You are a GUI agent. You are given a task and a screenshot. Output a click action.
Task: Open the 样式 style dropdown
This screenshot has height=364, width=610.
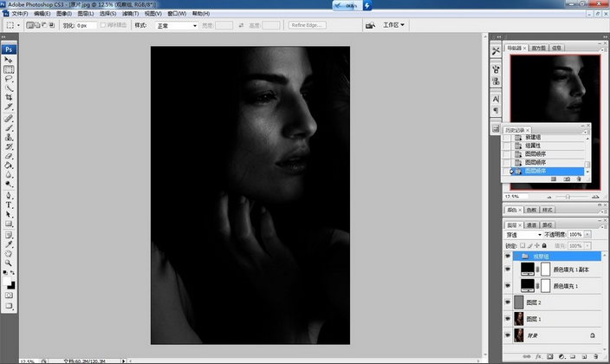177,26
